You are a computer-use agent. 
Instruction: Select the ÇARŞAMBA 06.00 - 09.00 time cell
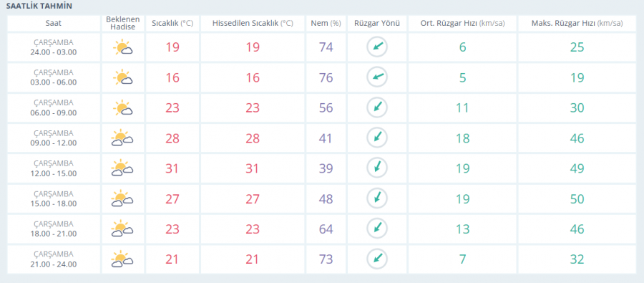point(54,107)
